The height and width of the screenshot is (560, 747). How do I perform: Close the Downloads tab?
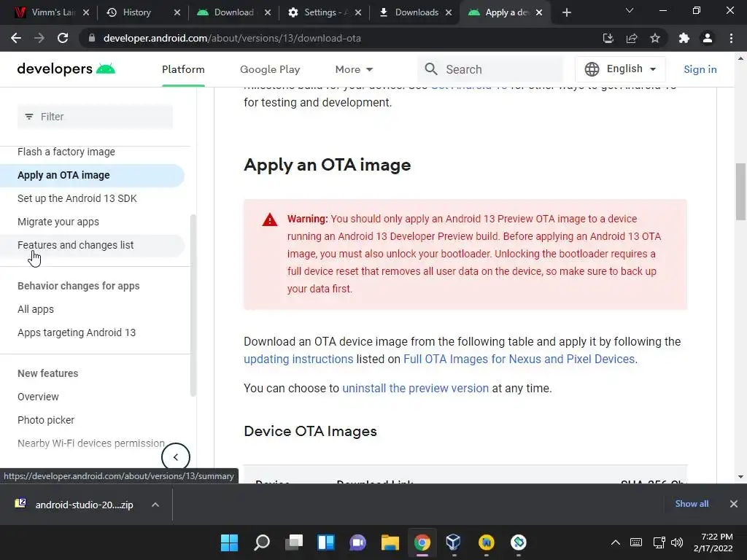pos(449,12)
